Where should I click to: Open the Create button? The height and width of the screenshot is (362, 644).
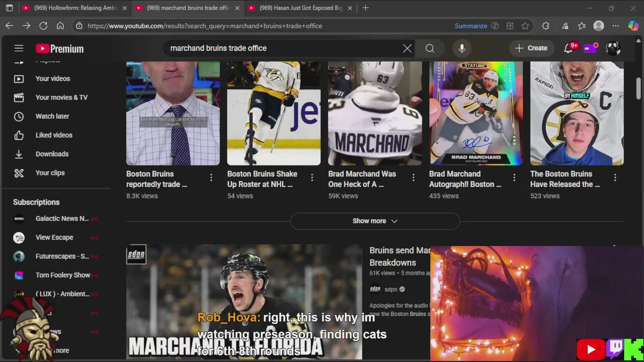[x=531, y=48]
